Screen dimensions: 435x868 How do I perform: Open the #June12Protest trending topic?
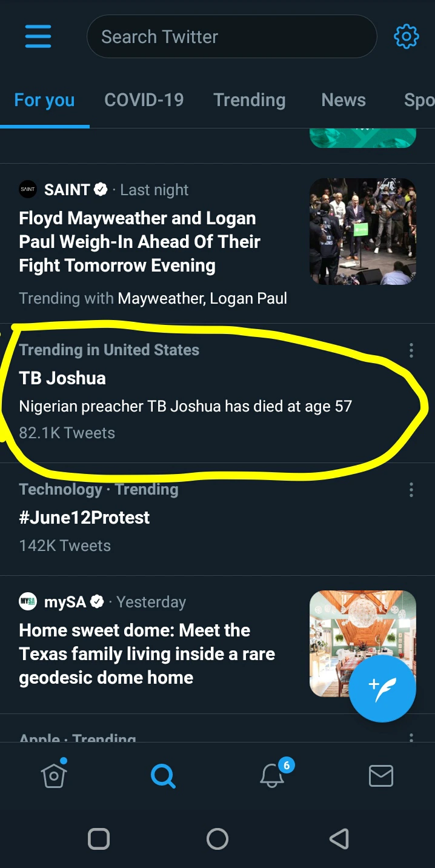(x=84, y=518)
